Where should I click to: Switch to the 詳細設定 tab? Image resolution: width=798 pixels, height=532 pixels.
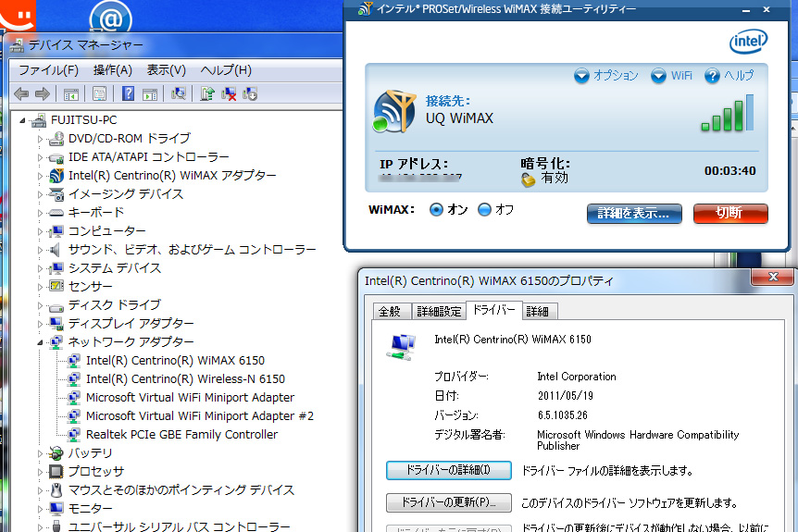[438, 312]
